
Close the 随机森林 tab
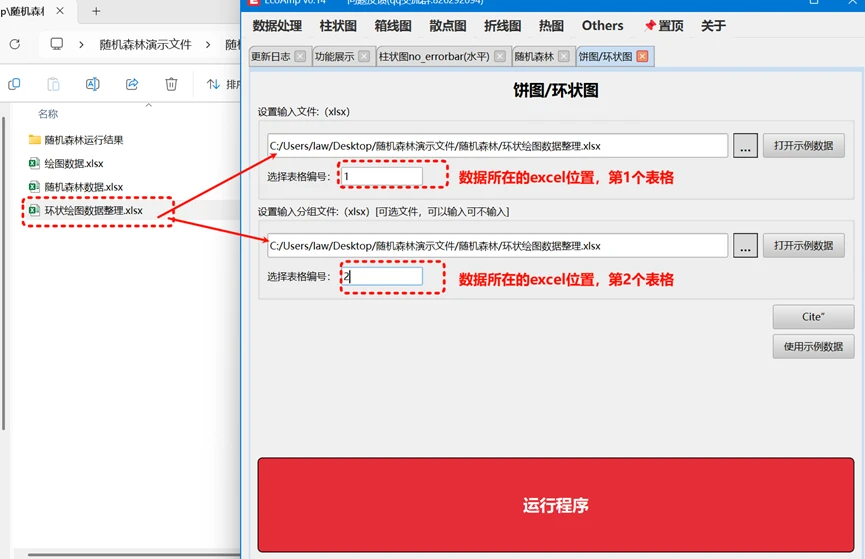(x=564, y=57)
